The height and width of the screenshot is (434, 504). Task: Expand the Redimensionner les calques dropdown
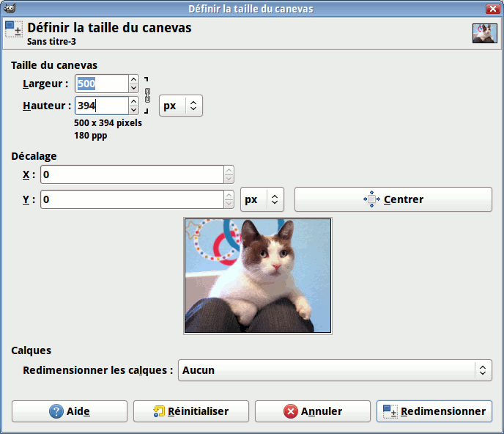[334, 370]
